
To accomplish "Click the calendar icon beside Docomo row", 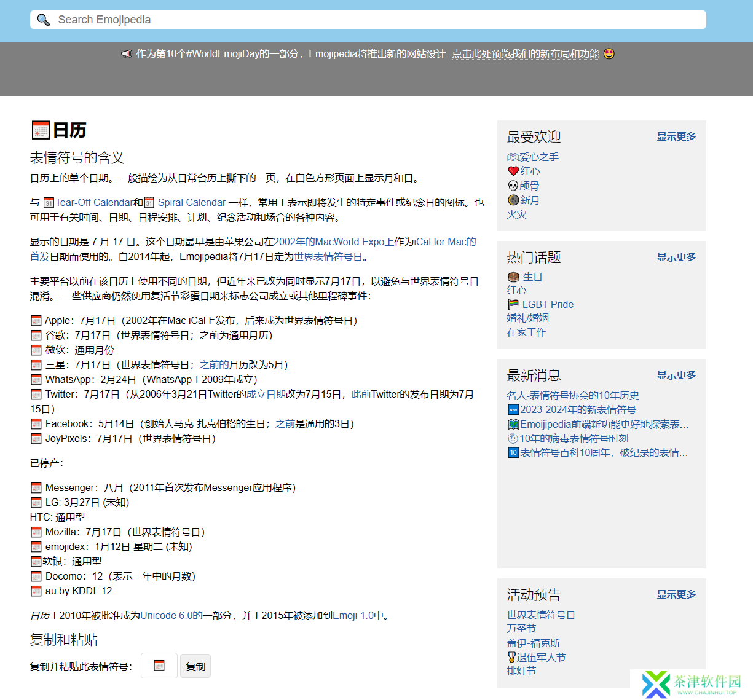I will pos(36,576).
